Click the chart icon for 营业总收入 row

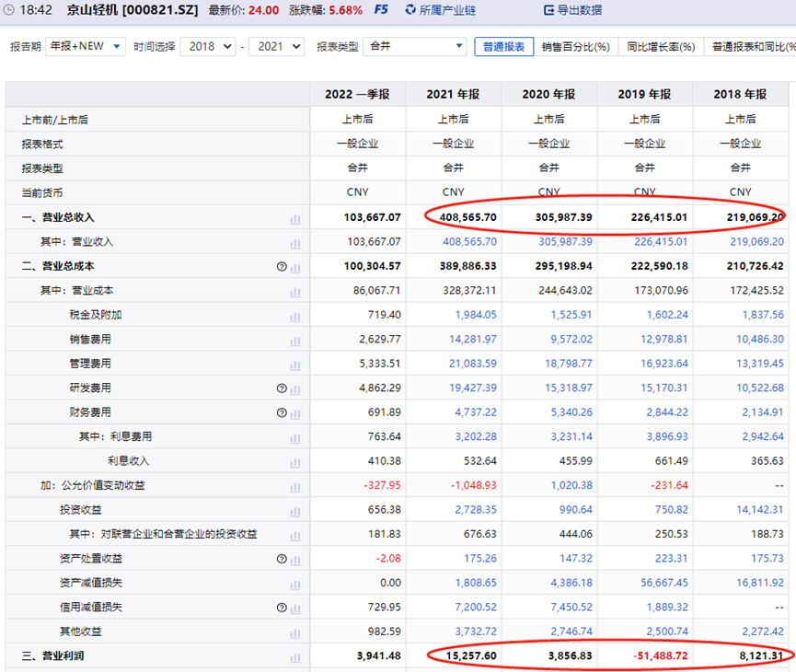(x=295, y=218)
